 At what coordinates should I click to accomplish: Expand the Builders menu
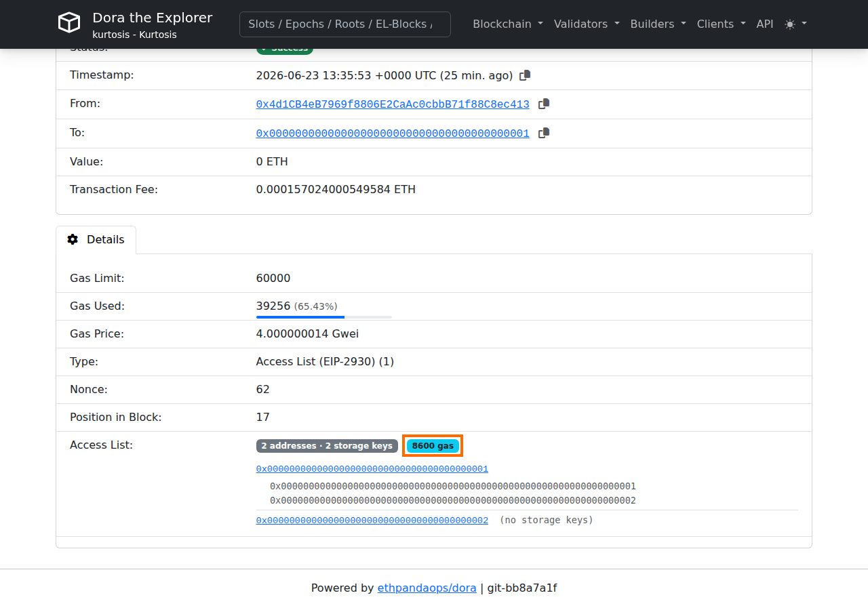point(658,24)
